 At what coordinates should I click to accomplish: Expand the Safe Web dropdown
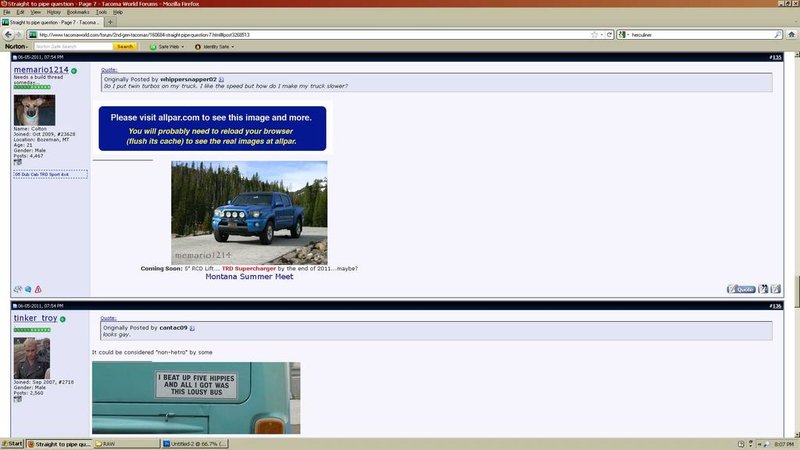182,47
